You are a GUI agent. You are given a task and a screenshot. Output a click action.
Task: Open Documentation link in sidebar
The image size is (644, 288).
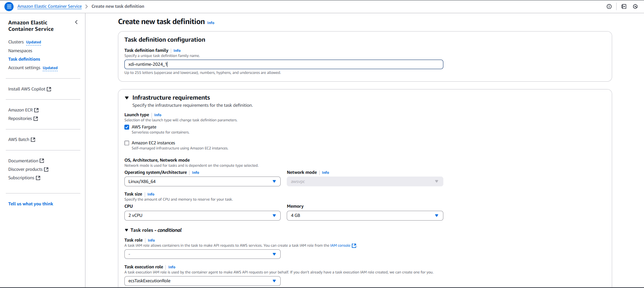coord(23,161)
